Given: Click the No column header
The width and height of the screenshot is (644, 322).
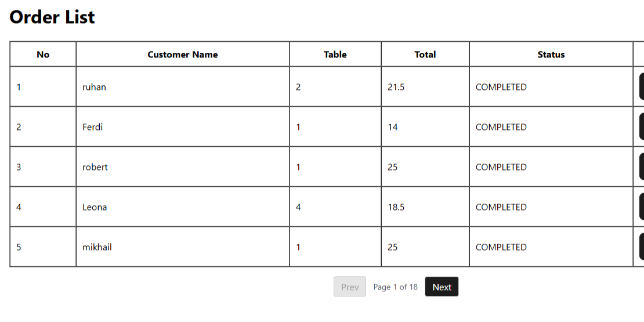Looking at the screenshot, I should 43,55.
